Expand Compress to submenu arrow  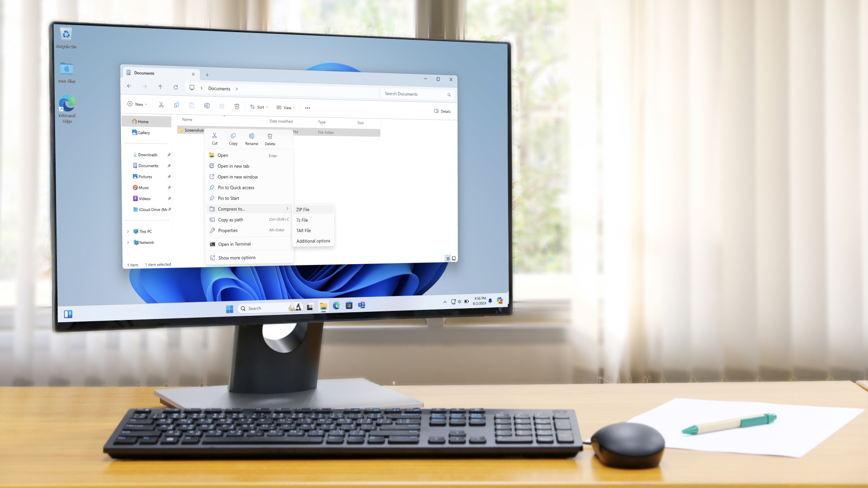tap(288, 209)
